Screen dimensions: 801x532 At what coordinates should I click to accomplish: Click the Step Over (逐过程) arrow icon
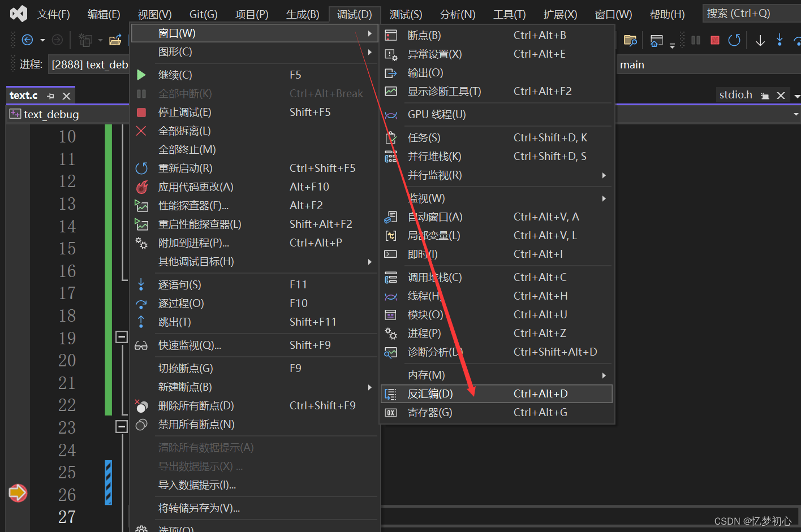click(x=141, y=304)
